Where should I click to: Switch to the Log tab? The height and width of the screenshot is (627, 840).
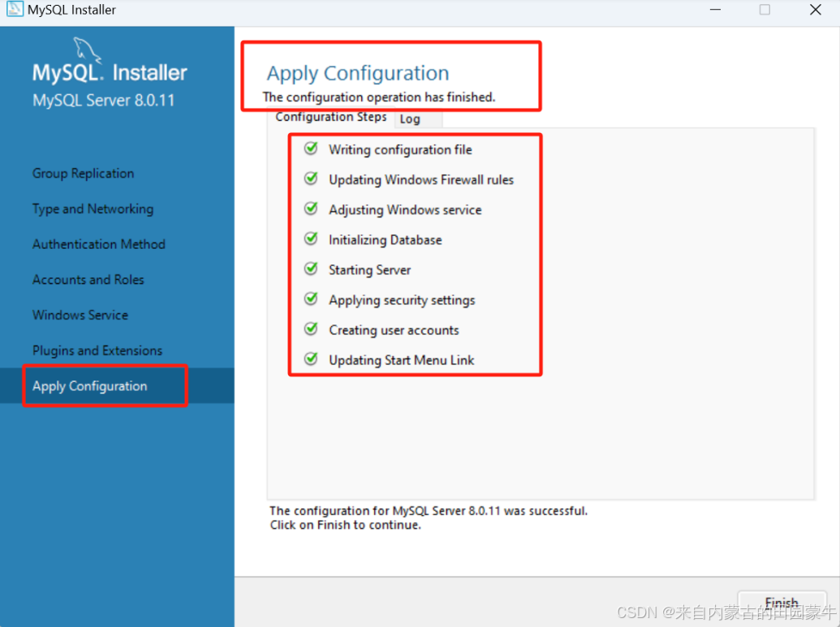click(x=419, y=119)
